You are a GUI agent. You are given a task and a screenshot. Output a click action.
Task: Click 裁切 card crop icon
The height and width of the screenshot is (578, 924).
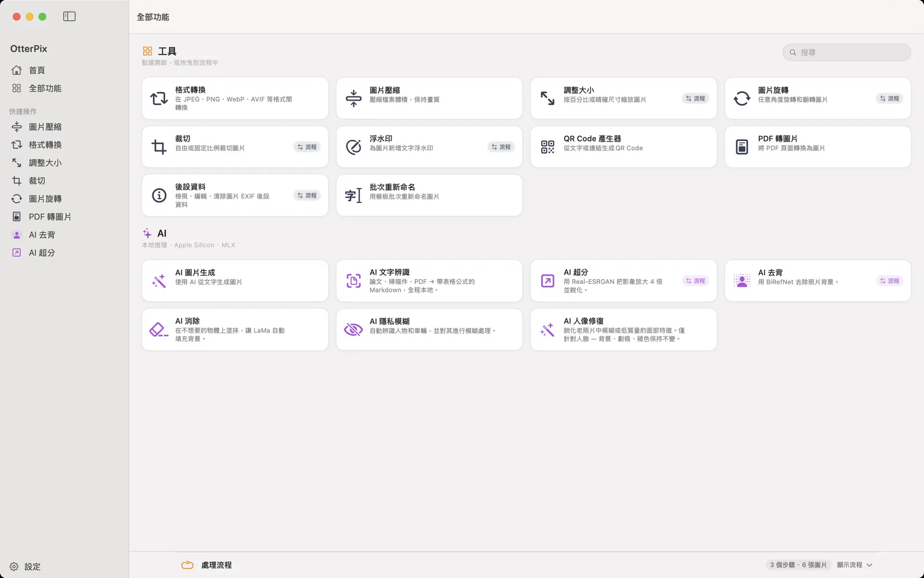click(x=159, y=147)
